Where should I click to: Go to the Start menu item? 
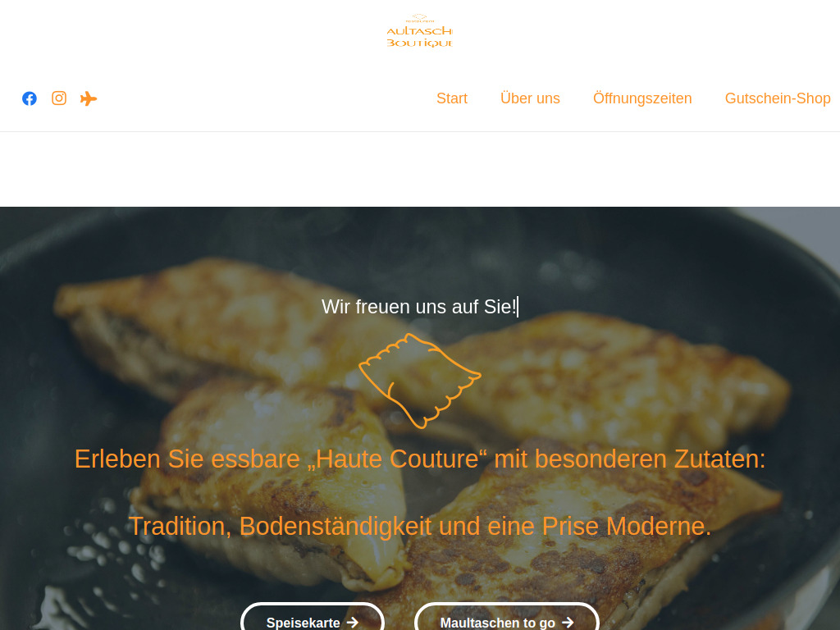click(x=452, y=98)
